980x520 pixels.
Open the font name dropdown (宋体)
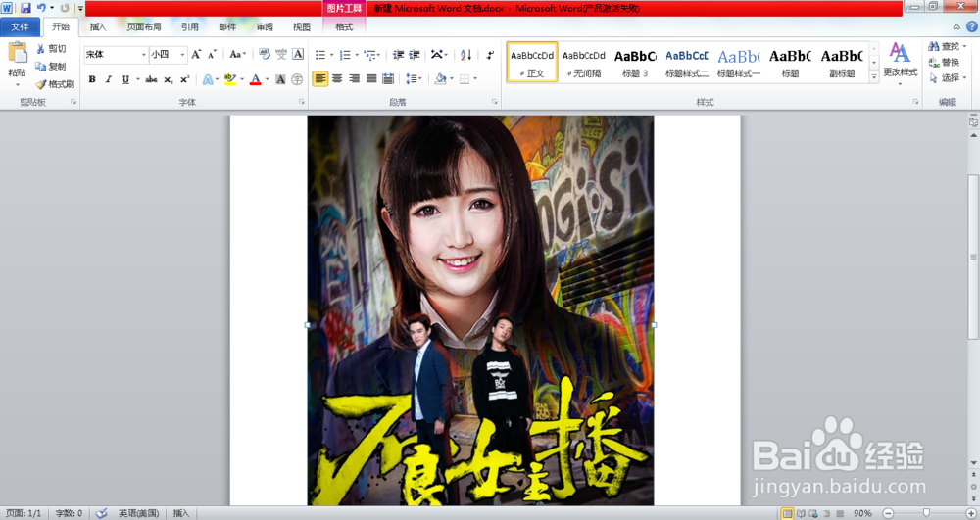(x=143, y=55)
